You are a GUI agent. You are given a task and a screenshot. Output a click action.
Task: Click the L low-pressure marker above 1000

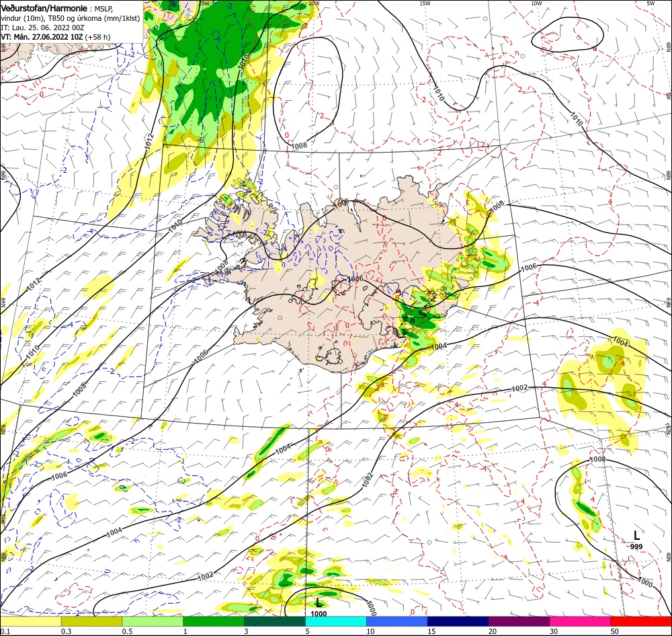(319, 603)
